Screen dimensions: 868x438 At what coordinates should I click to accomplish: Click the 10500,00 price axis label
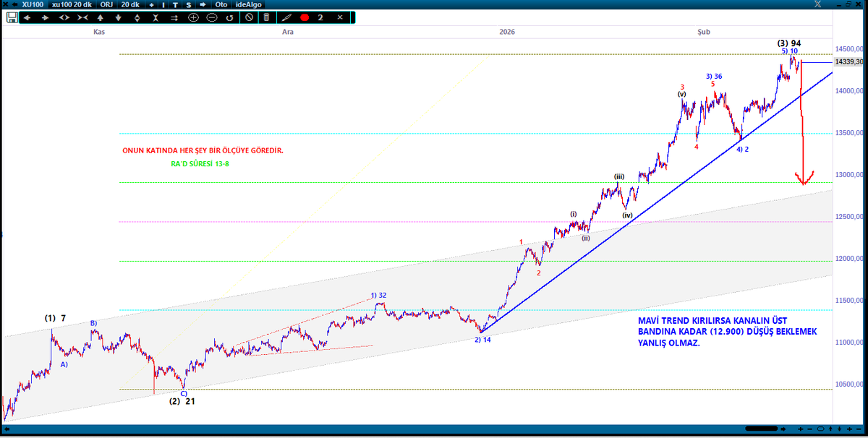(x=850, y=385)
